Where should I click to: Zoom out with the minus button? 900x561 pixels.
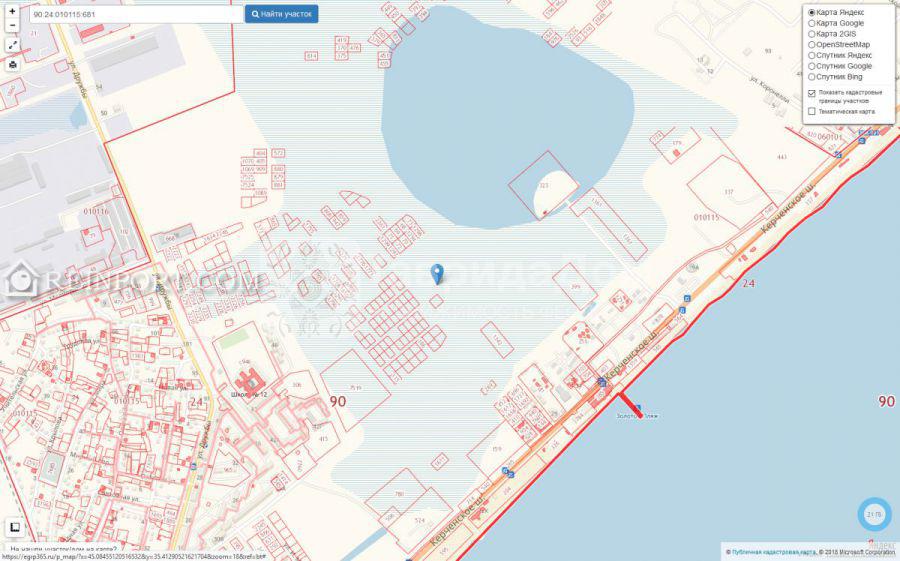(x=12, y=25)
